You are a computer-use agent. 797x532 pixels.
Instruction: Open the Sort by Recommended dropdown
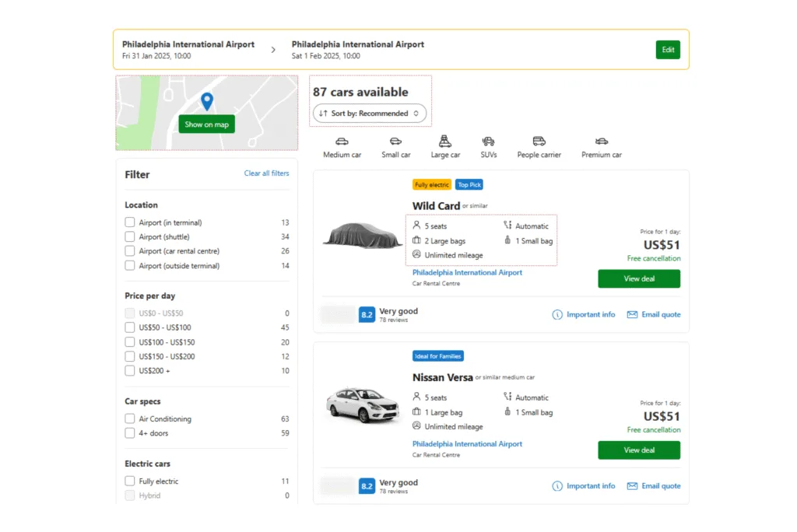[370, 114]
